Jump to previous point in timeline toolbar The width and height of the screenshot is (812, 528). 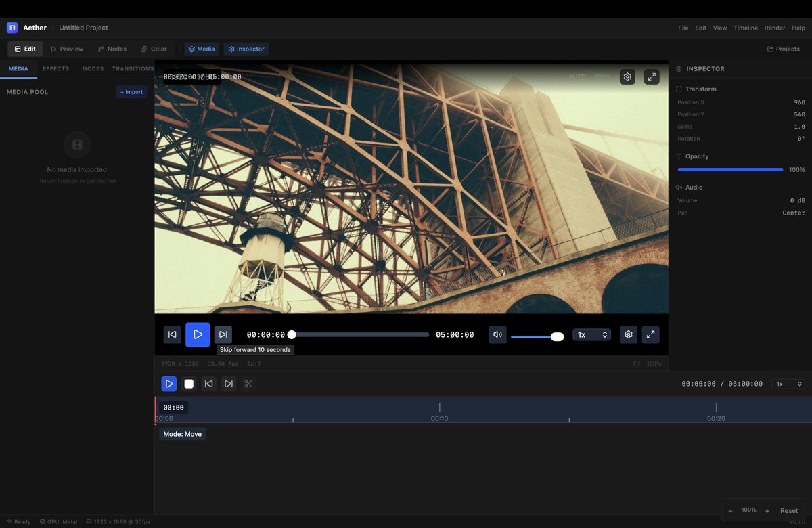pos(208,384)
